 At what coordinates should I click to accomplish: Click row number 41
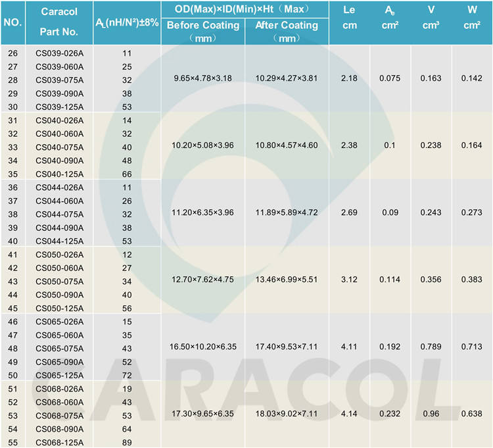click(13, 255)
